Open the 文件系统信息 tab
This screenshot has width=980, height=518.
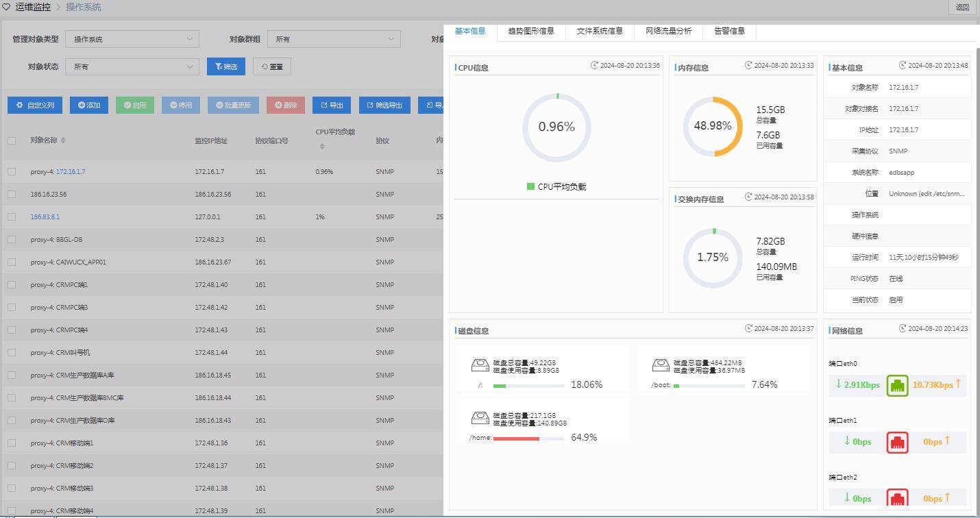[600, 31]
